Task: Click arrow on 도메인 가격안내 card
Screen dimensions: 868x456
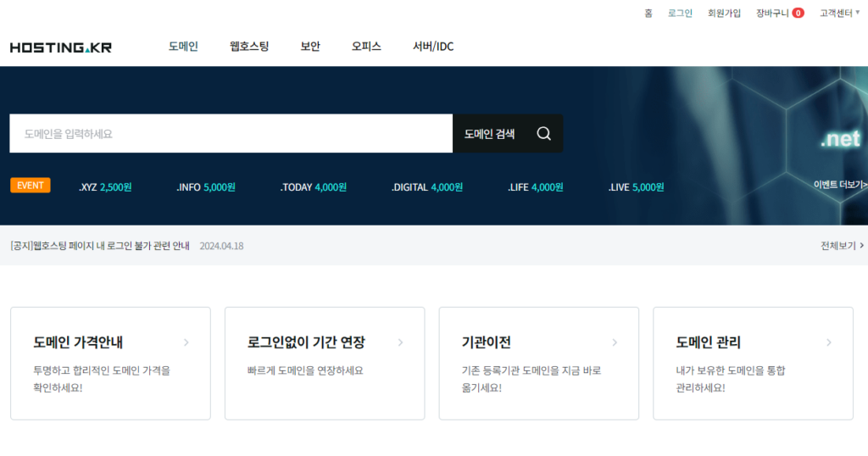Action: tap(186, 342)
